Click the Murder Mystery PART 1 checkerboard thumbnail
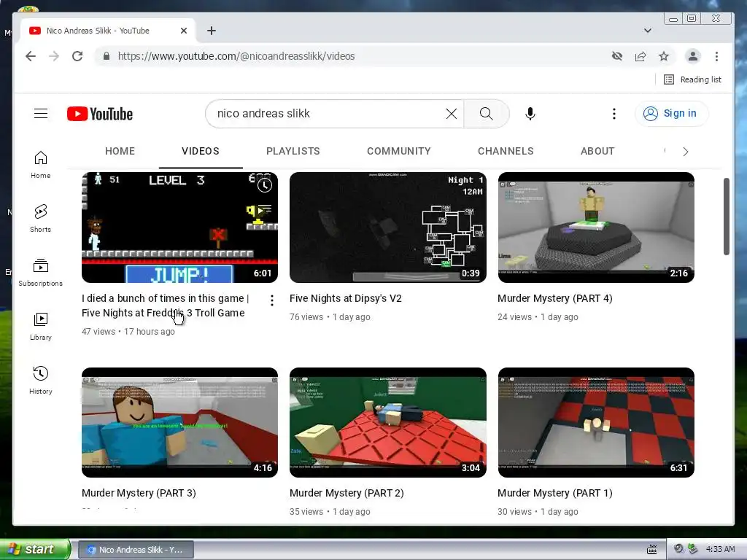Screen dimensions: 747x560 click(x=596, y=422)
